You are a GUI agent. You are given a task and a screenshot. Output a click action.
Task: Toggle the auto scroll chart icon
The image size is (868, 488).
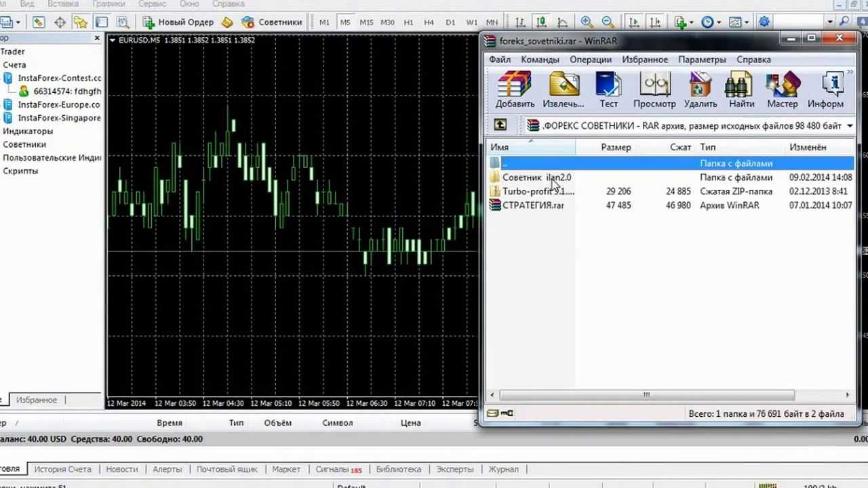634,22
